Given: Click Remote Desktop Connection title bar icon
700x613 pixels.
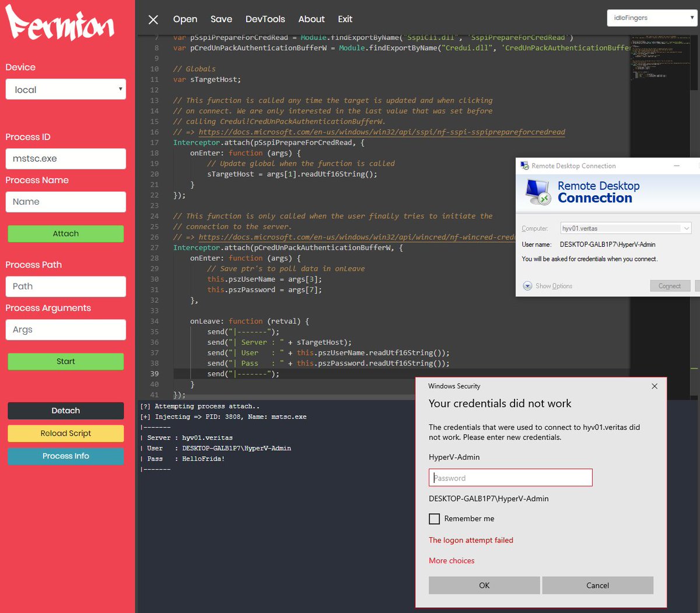Looking at the screenshot, I should tap(524, 166).
